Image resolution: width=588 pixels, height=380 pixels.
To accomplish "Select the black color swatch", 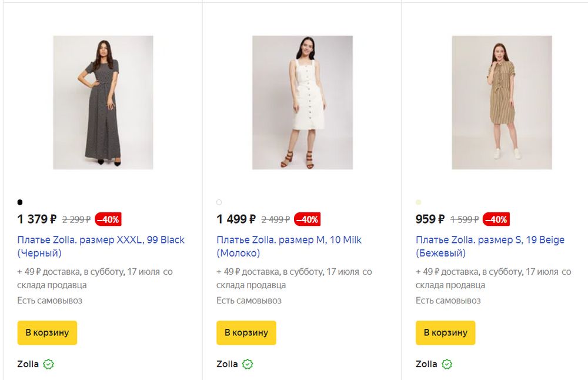I will pos(20,202).
